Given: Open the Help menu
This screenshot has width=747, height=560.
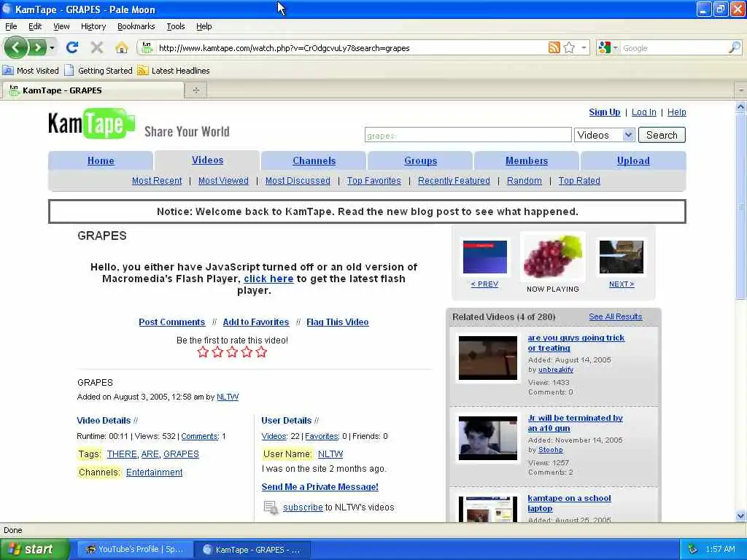Looking at the screenshot, I should click(204, 26).
